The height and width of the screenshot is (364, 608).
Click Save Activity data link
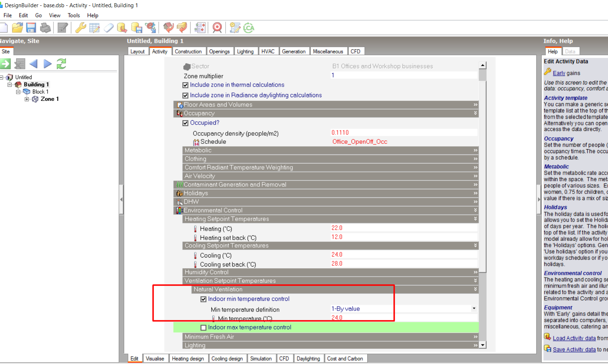pos(574,349)
